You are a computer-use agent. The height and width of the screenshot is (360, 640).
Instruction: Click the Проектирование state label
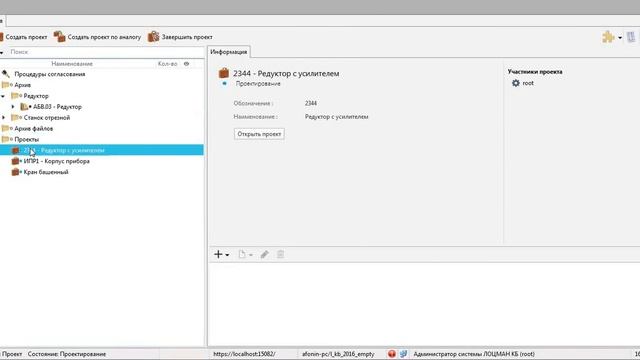(258, 84)
